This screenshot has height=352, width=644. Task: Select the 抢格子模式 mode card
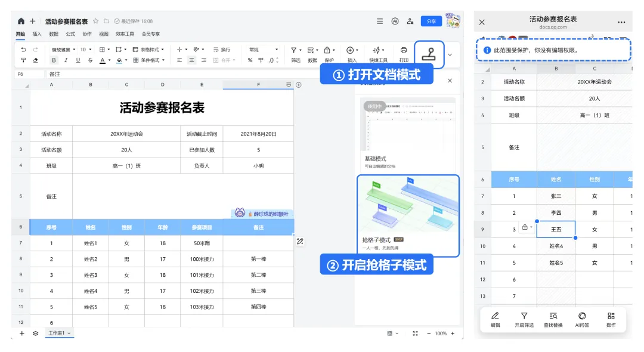click(x=408, y=215)
